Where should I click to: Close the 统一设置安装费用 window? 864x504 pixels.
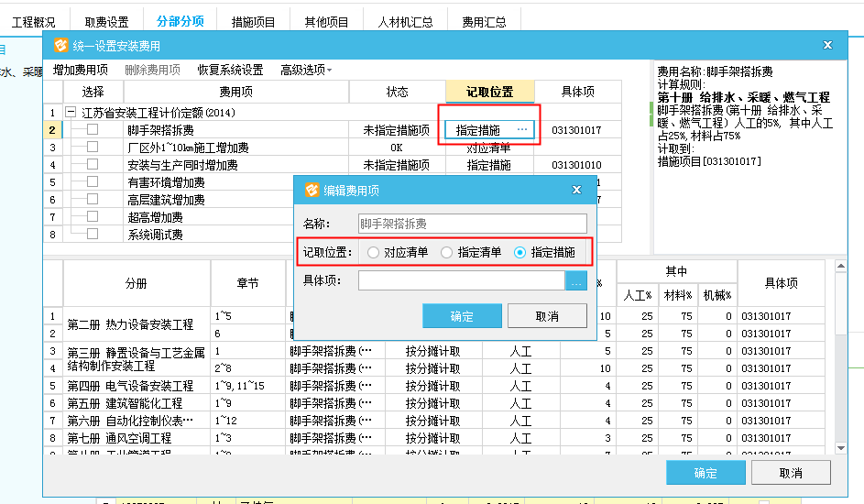pyautogui.click(x=827, y=45)
